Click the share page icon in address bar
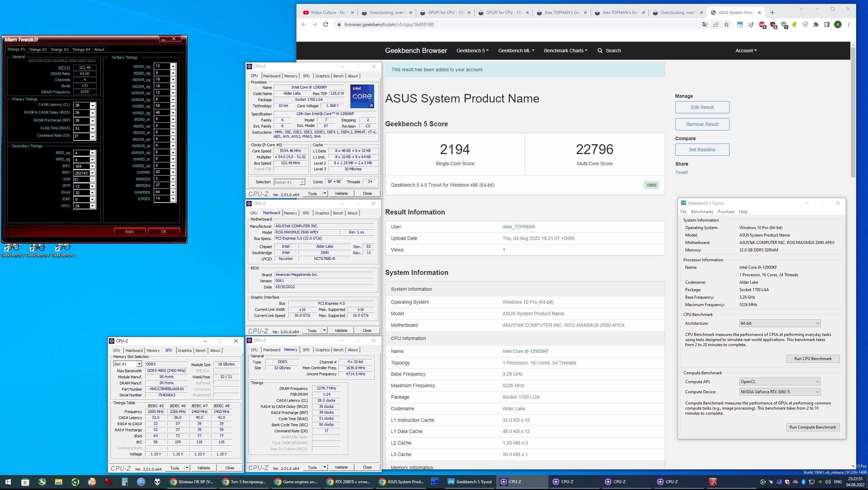This screenshot has width=868, height=490. 716,24
